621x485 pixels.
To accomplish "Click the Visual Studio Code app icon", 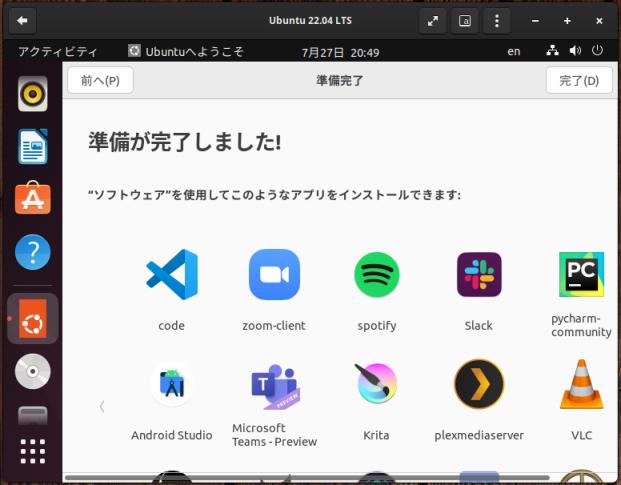I will click(x=172, y=274).
